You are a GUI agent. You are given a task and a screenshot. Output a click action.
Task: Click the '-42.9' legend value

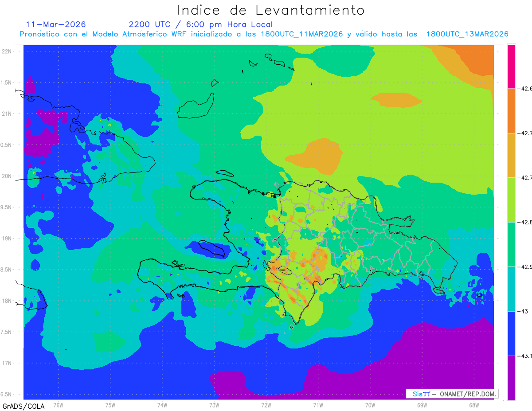[x=525, y=267]
